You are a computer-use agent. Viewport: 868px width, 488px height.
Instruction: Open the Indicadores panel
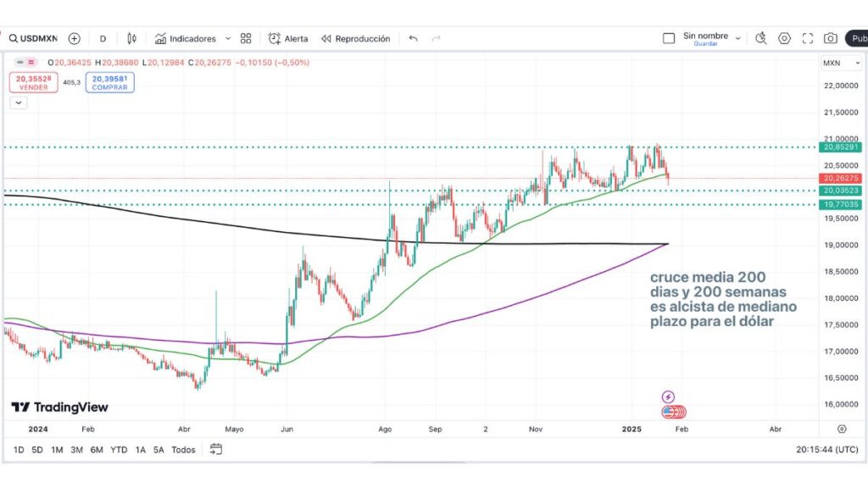[185, 38]
